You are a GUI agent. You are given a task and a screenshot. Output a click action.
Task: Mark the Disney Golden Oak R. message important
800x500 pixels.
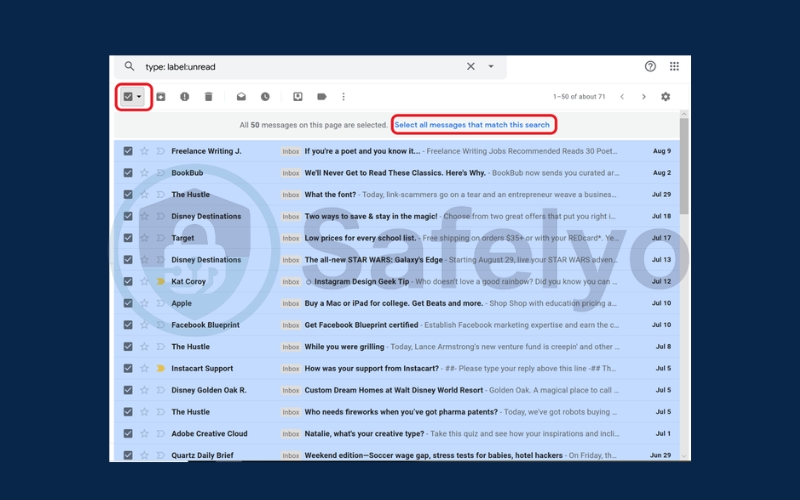click(161, 390)
